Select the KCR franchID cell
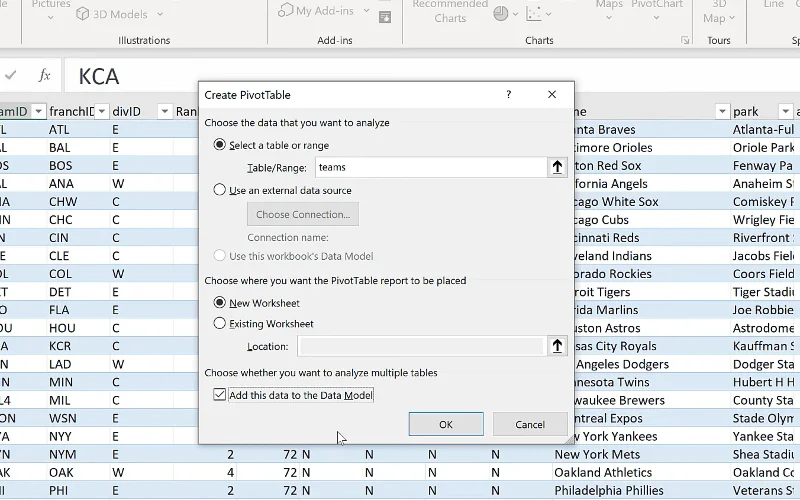 point(78,346)
